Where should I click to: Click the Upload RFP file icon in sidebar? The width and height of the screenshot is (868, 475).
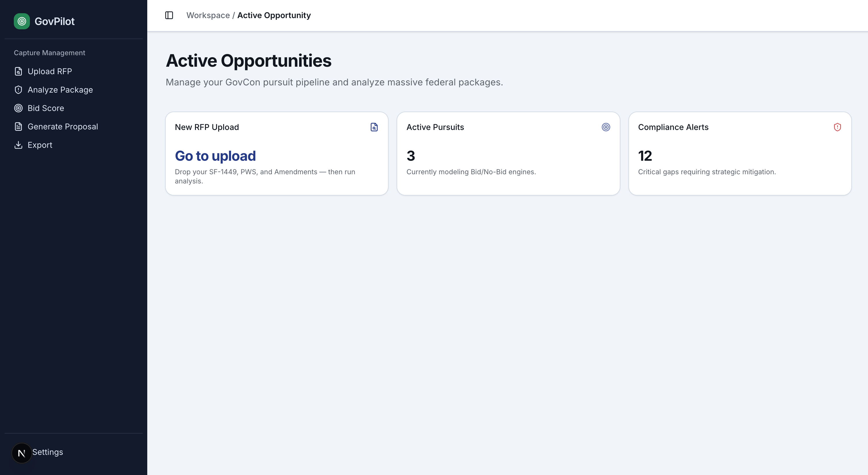tap(18, 71)
